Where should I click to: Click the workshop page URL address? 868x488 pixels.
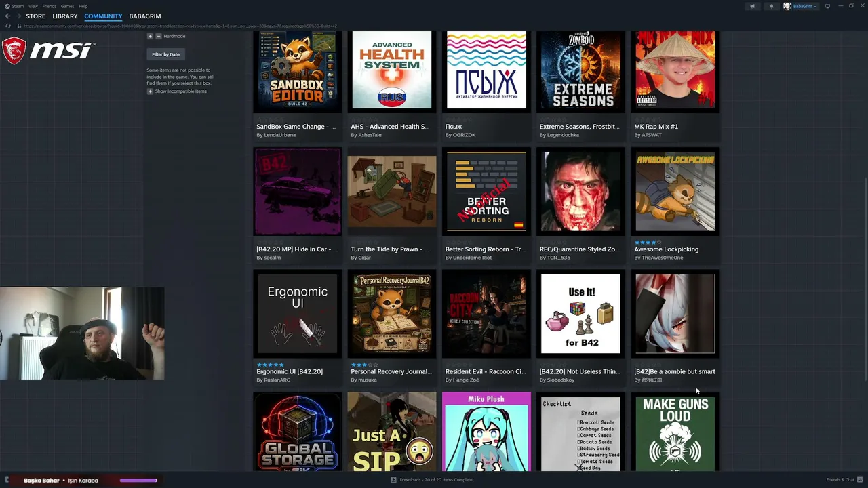tap(180, 26)
